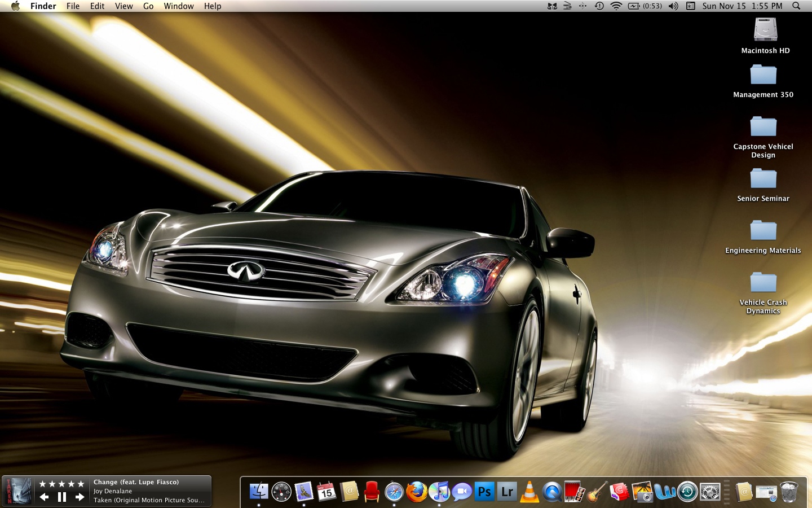Select the Senior Seminar folder

tap(763, 178)
